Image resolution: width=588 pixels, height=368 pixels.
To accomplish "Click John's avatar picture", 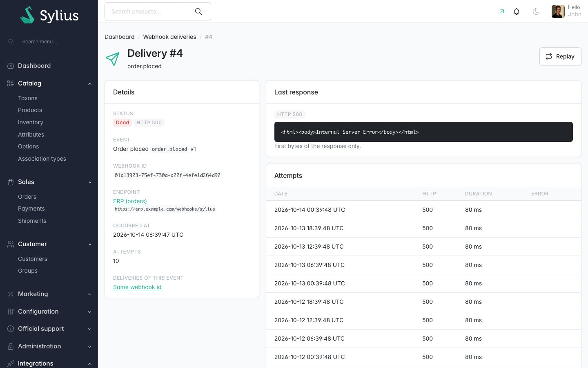I will [558, 11].
